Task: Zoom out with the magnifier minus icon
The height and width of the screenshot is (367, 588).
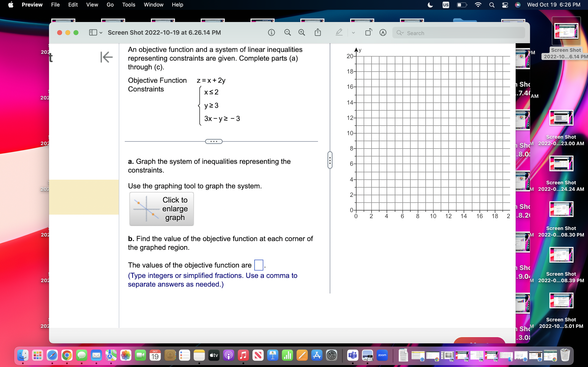Action: pyautogui.click(x=287, y=33)
